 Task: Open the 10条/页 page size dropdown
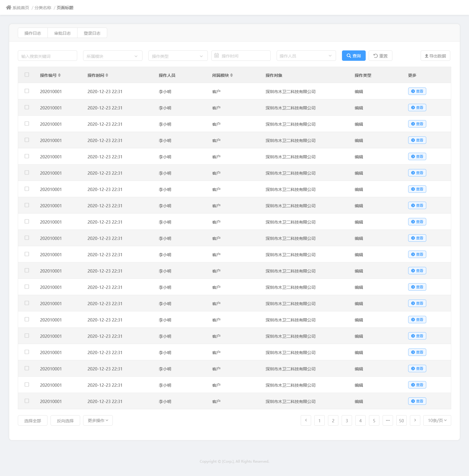(437, 420)
